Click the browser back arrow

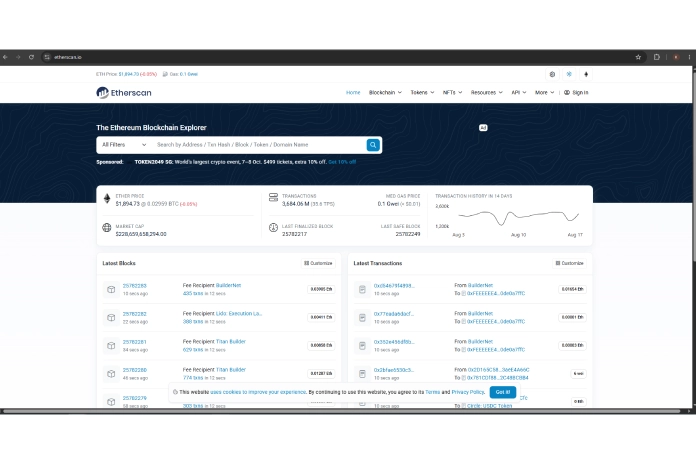[5, 57]
